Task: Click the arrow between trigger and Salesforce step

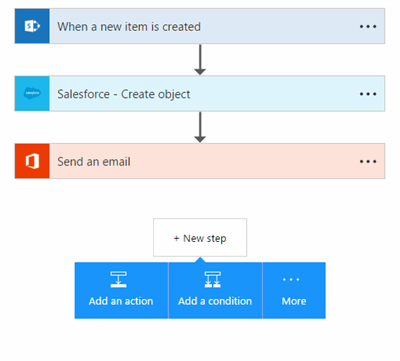Action: tap(200, 60)
